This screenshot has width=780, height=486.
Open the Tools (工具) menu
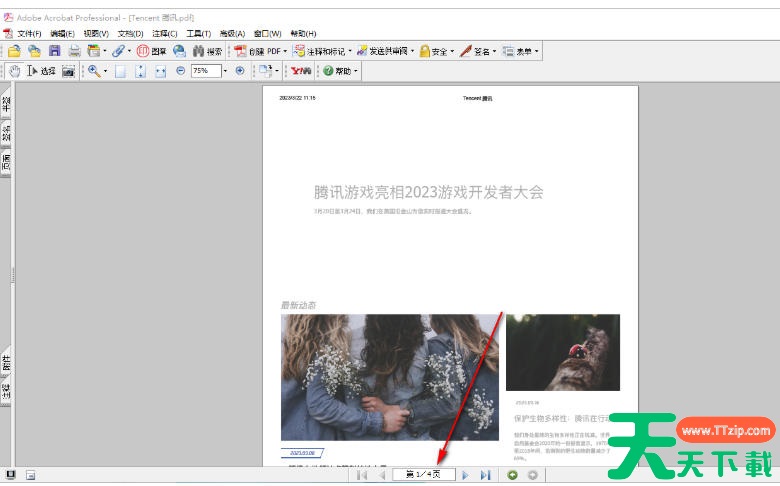coord(198,33)
